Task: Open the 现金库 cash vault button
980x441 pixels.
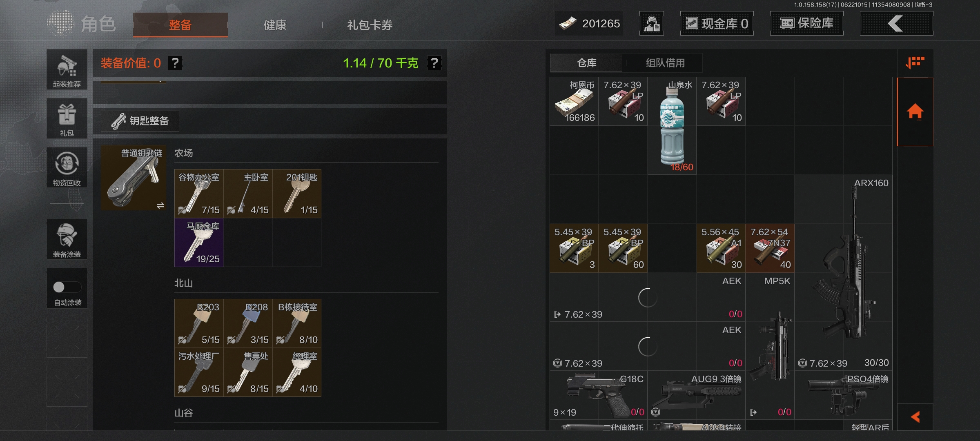Action: (717, 23)
